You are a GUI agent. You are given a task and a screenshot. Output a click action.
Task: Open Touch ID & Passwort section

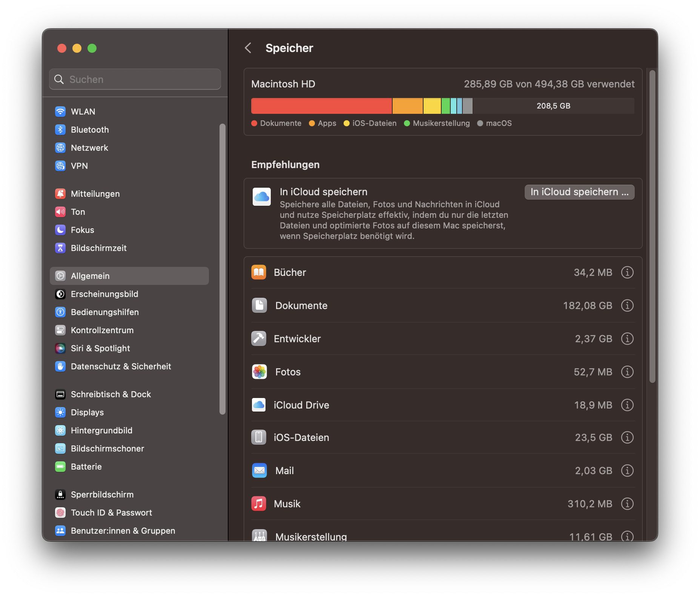coord(111,513)
